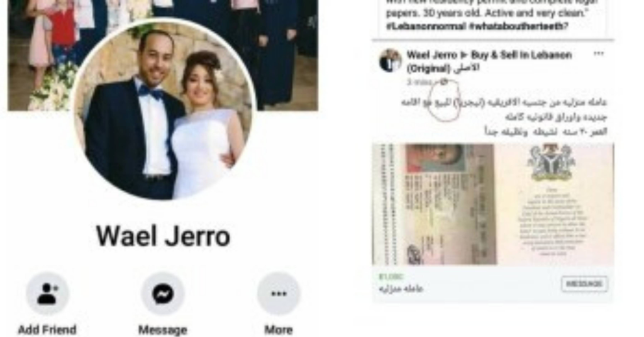Click the MESSAGE button on the listing
This screenshot has height=337, width=644.
point(584,284)
